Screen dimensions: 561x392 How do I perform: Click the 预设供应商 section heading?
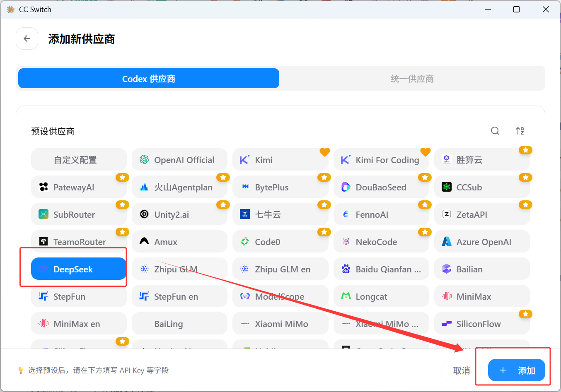click(x=53, y=131)
